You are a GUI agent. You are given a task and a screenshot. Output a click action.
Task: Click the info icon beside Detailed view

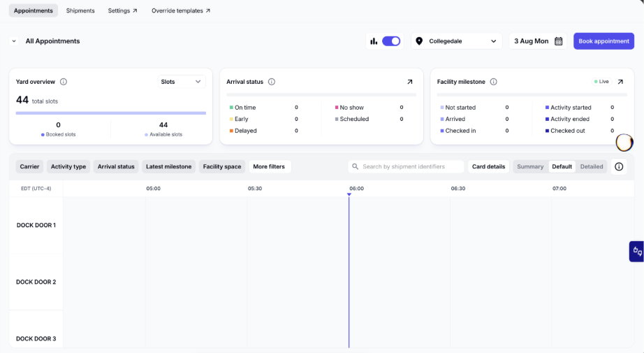pyautogui.click(x=619, y=166)
